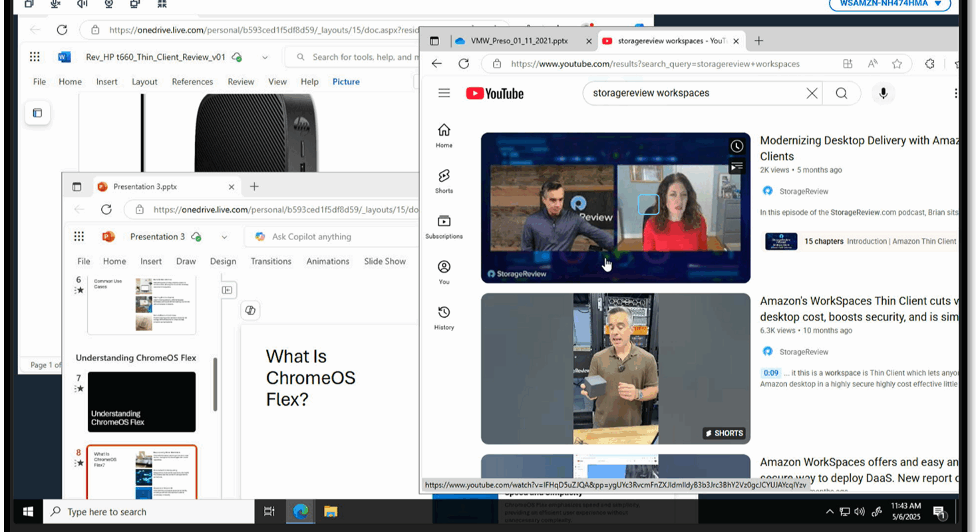Click the slide panel vertical scrollbar
980x532 pixels.
coord(215,385)
